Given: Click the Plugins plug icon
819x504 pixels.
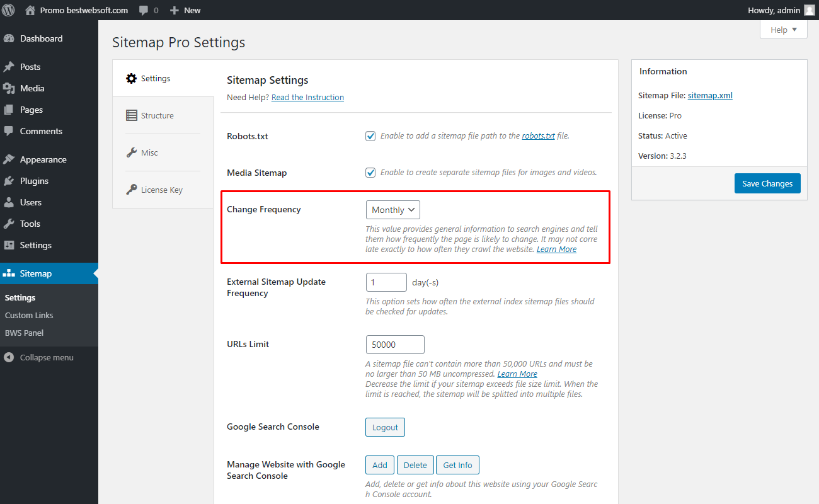Looking at the screenshot, I should pyautogui.click(x=9, y=181).
